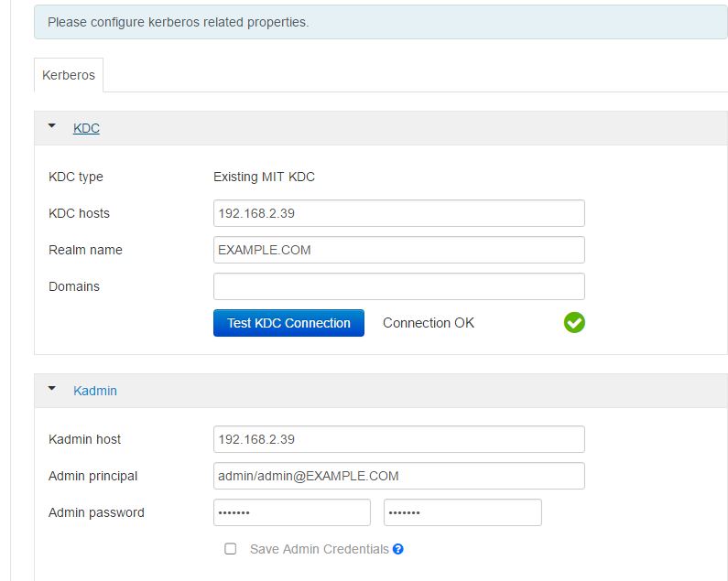728x581 pixels.
Task: Collapse the Kadmin section using its arrow
Action: [x=52, y=390]
